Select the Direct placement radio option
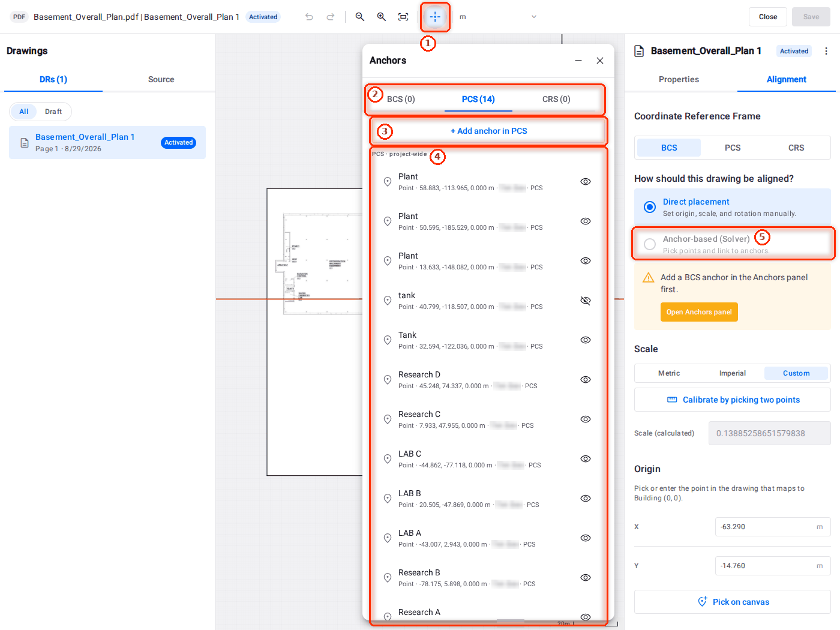 point(650,207)
